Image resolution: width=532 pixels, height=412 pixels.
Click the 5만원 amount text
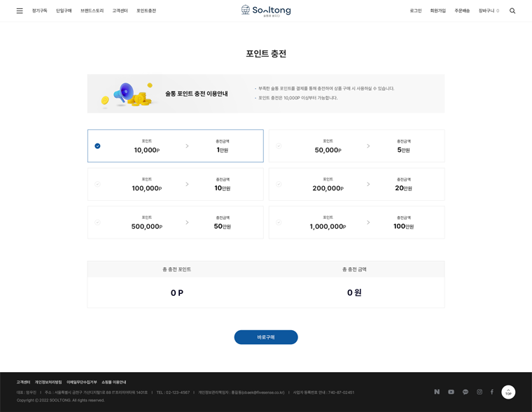point(403,150)
